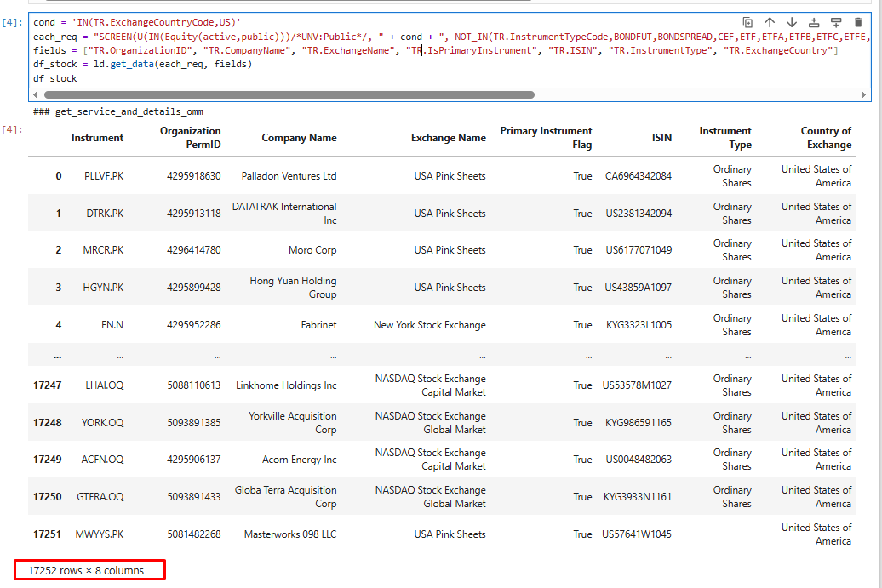The width and height of the screenshot is (882, 588).
Task: Click PermID 4295918630
Action: [193, 176]
